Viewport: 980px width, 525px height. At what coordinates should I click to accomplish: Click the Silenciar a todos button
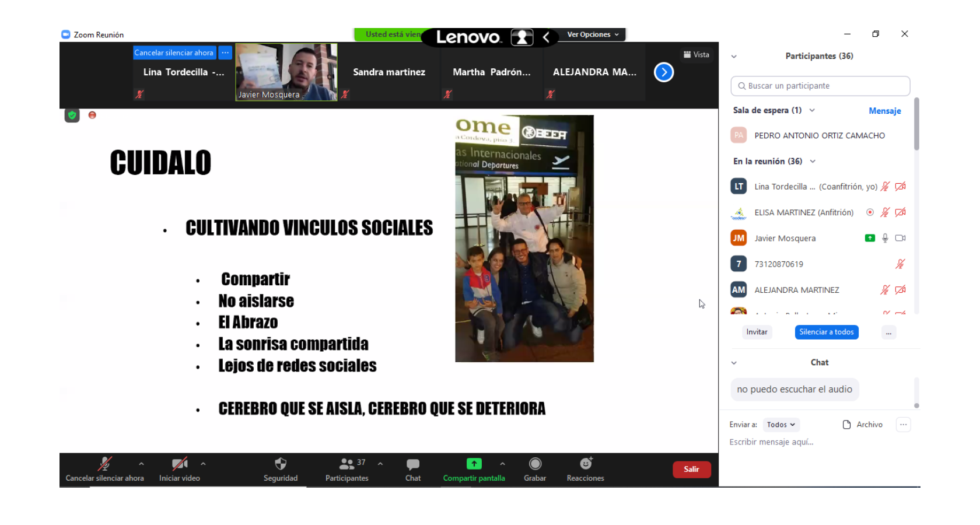pyautogui.click(x=826, y=332)
